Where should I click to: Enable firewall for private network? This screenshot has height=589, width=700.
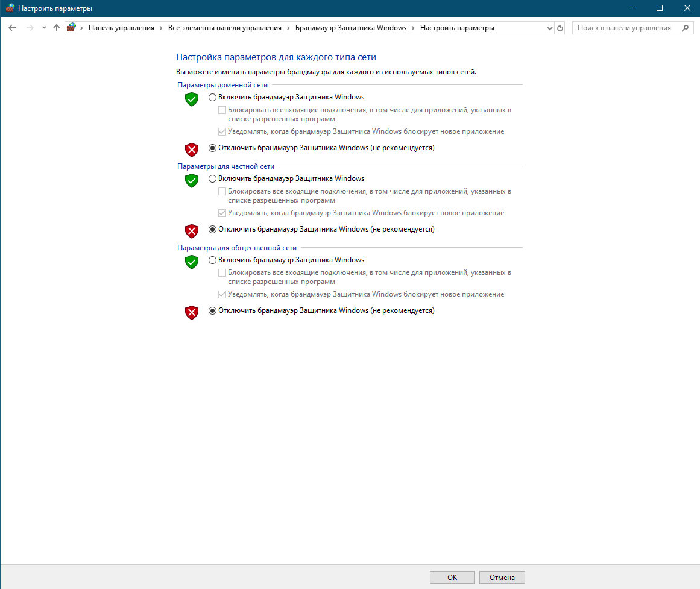tap(212, 178)
